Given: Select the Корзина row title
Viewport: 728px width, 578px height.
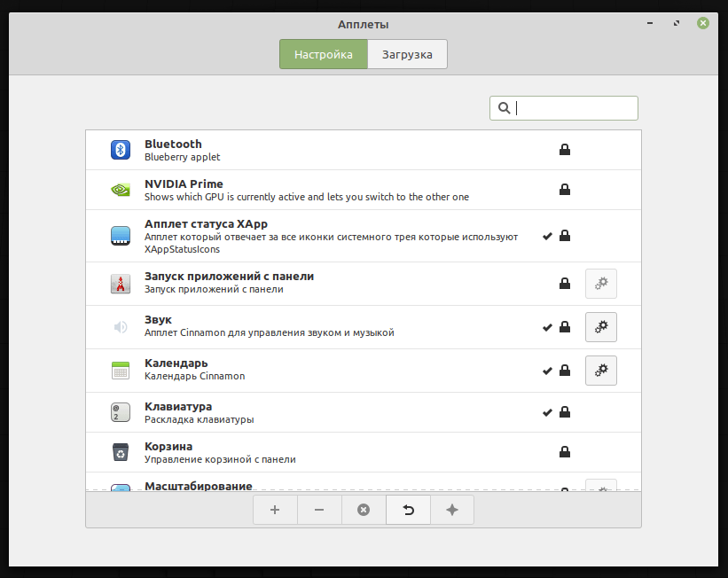Looking at the screenshot, I should 168,447.
